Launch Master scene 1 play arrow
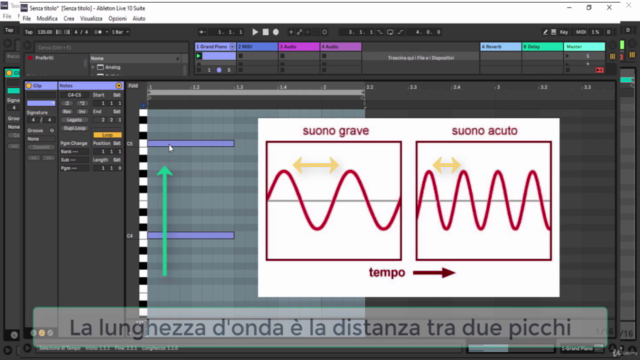 (x=567, y=56)
